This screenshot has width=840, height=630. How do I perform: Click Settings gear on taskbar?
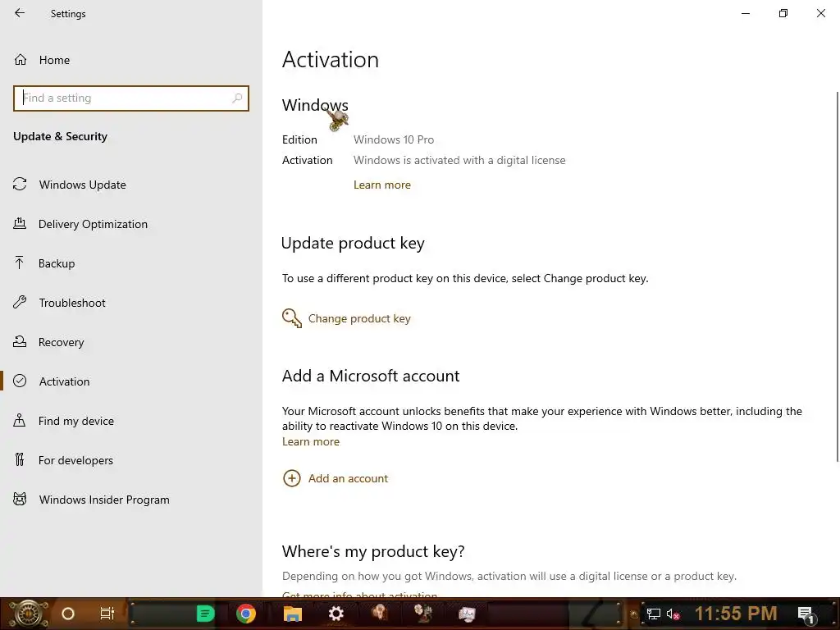point(336,614)
